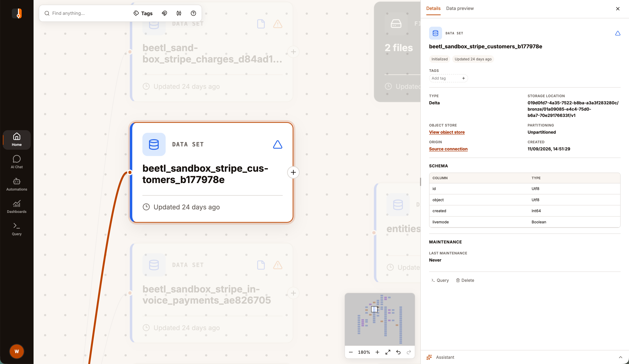Open Dashboards from sidebar
The width and height of the screenshot is (629, 364).
[x=17, y=207]
